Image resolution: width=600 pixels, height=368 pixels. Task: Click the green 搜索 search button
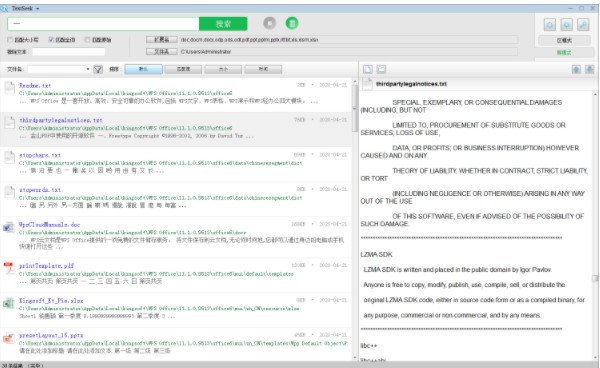223,24
